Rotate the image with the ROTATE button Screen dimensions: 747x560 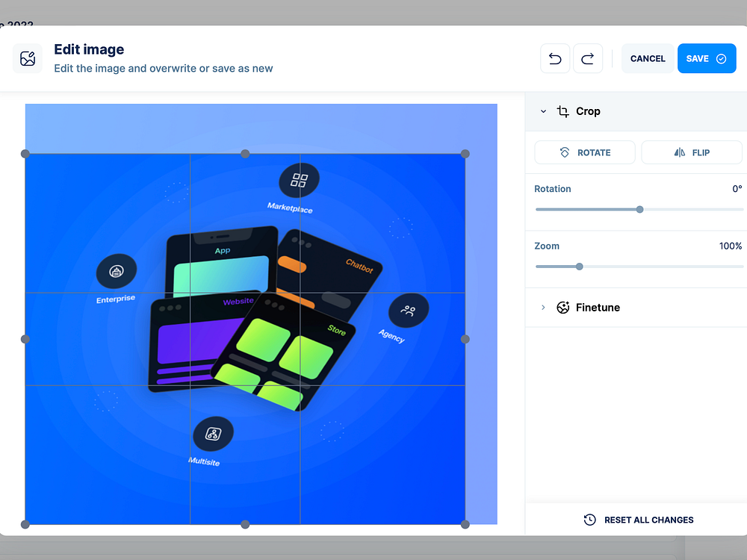coord(585,152)
